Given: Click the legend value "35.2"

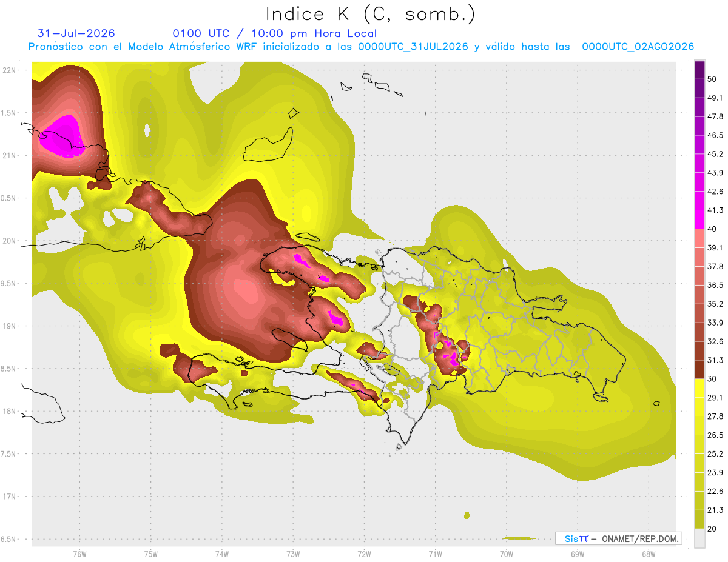Looking at the screenshot, I should tap(715, 304).
